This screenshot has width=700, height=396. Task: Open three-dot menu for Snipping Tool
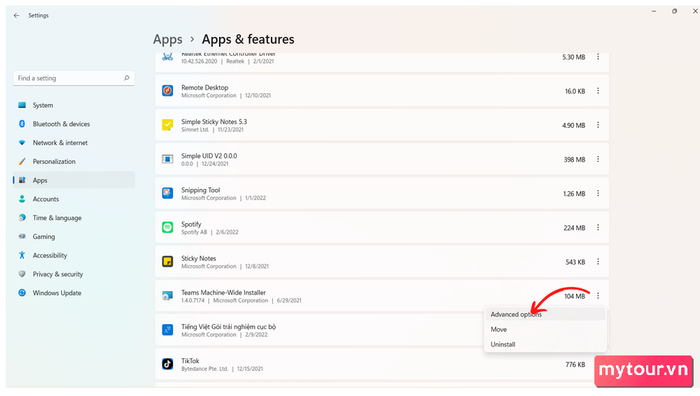[x=598, y=194]
